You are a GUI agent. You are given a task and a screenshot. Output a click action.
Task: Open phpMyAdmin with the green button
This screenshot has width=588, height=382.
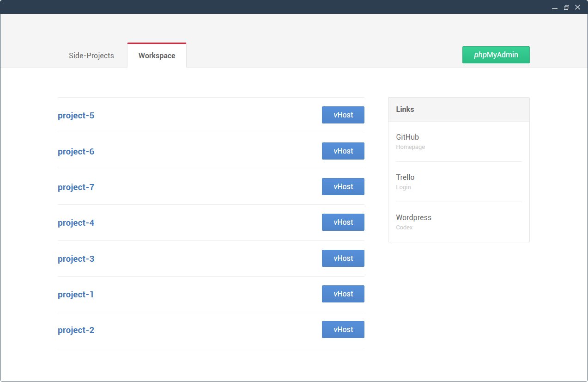click(x=496, y=55)
